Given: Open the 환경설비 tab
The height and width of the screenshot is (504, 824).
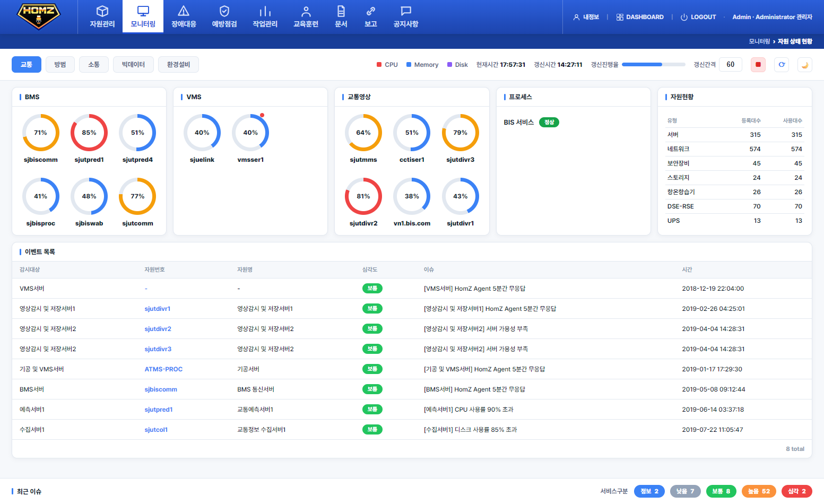Looking at the screenshot, I should click(178, 65).
